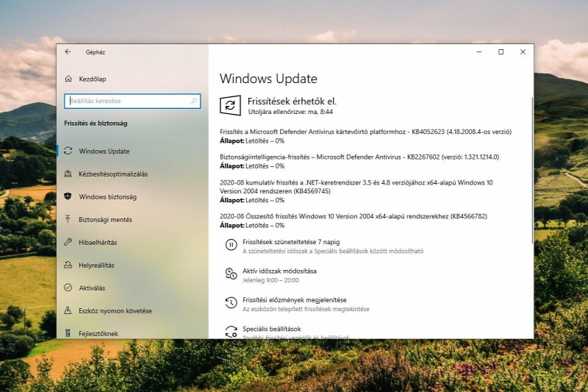The image size is (588, 392).
Task: Minimize the Gépház window
Action: tap(479, 51)
